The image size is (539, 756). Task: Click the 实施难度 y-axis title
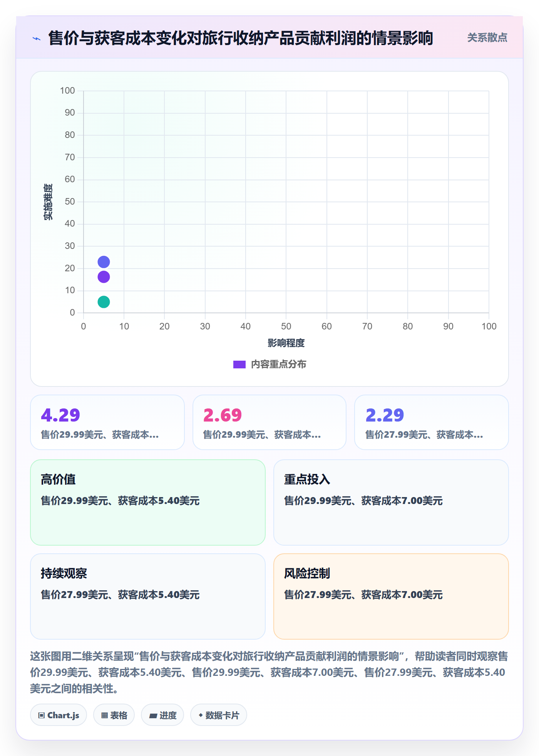[x=48, y=202]
